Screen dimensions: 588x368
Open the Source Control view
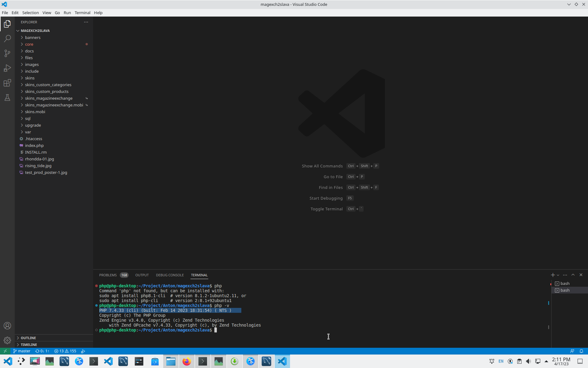coord(7,53)
